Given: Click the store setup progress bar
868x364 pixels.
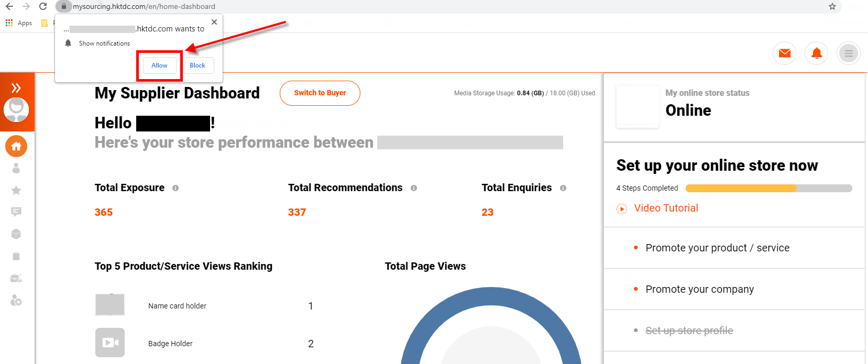Looking at the screenshot, I should pyautogui.click(x=768, y=189).
